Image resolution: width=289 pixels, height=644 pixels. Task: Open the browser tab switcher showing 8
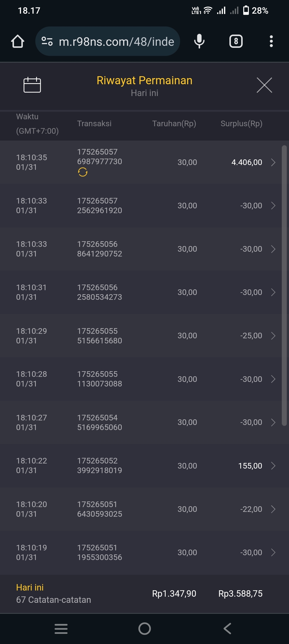pyautogui.click(x=236, y=41)
